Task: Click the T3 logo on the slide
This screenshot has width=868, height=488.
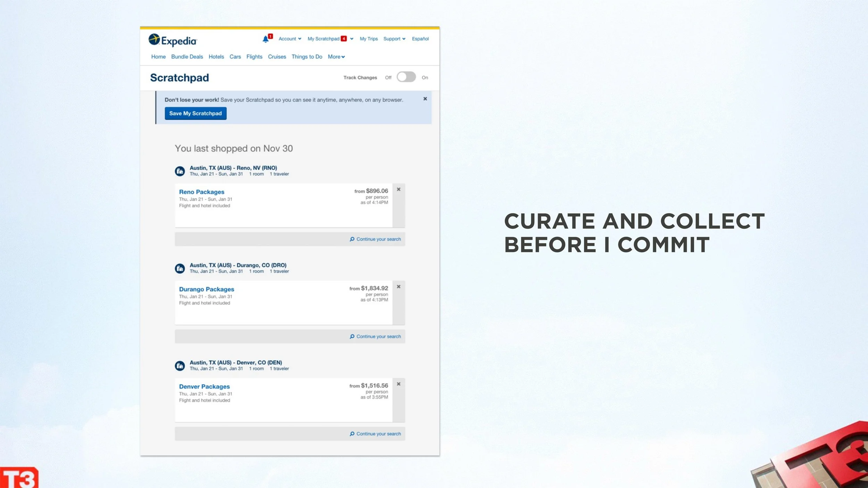Action: click(19, 478)
